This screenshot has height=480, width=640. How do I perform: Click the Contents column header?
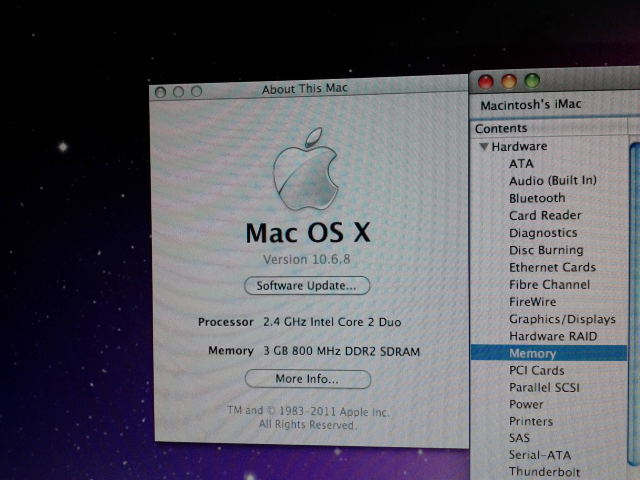[549, 128]
